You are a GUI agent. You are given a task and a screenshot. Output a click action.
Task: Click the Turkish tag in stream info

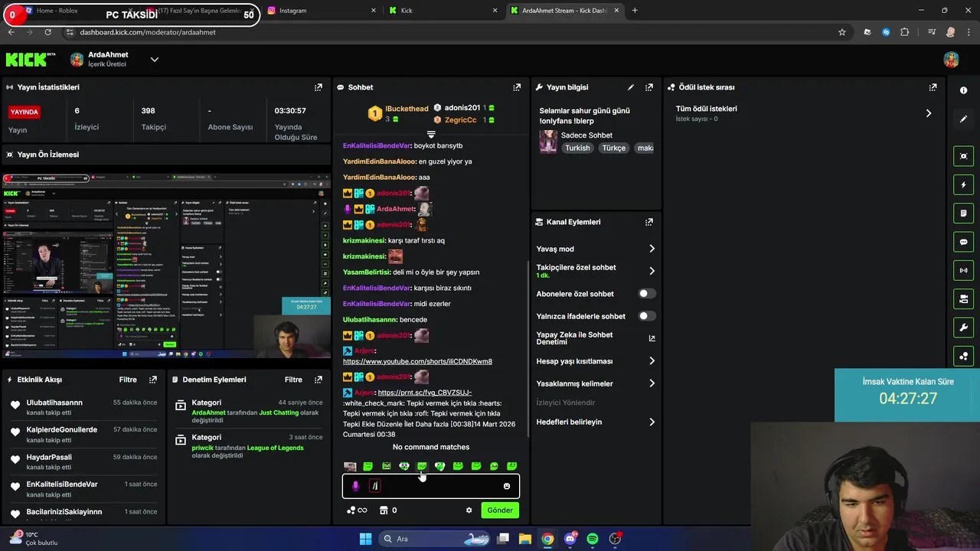(x=577, y=148)
